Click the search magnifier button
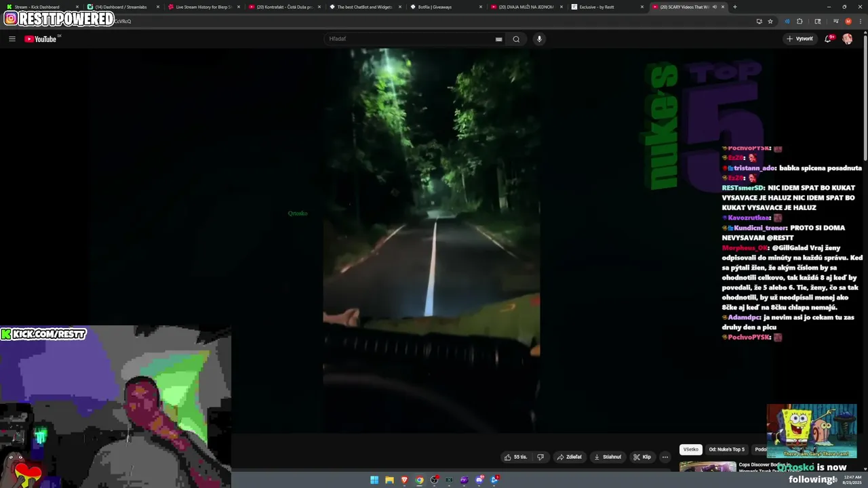This screenshot has width=868, height=488. coord(516,39)
